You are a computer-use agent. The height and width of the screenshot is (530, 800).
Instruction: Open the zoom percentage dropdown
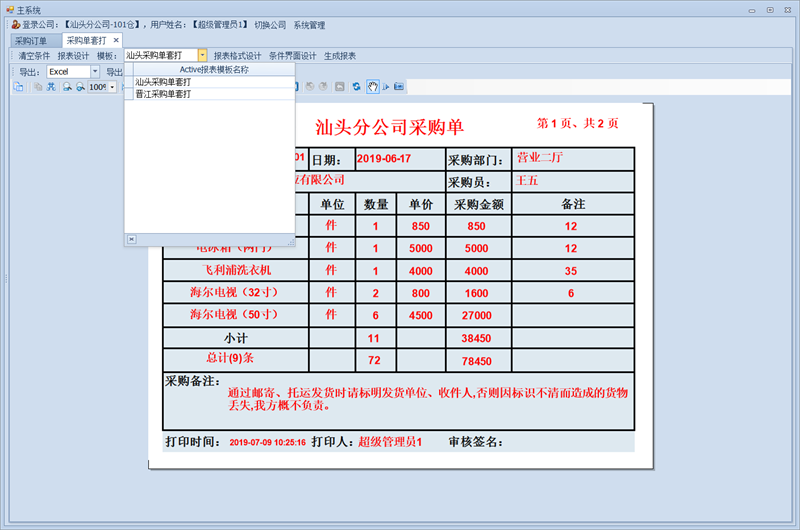click(x=113, y=87)
